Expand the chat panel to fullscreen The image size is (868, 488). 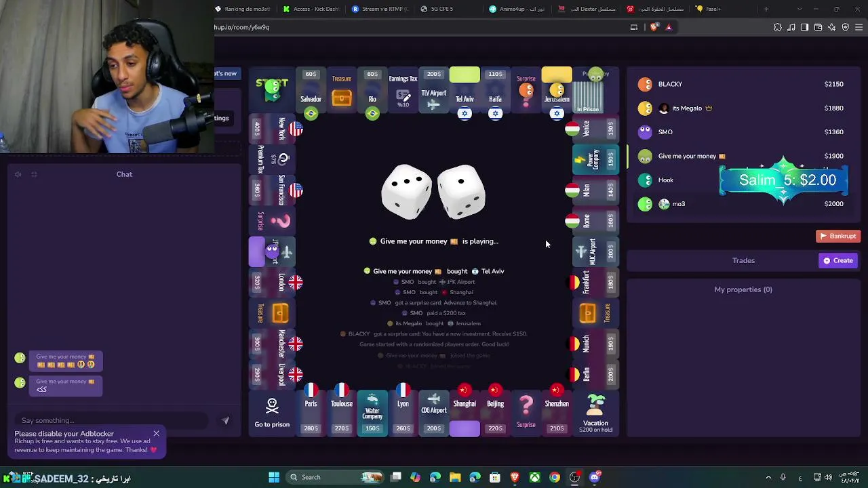point(34,174)
